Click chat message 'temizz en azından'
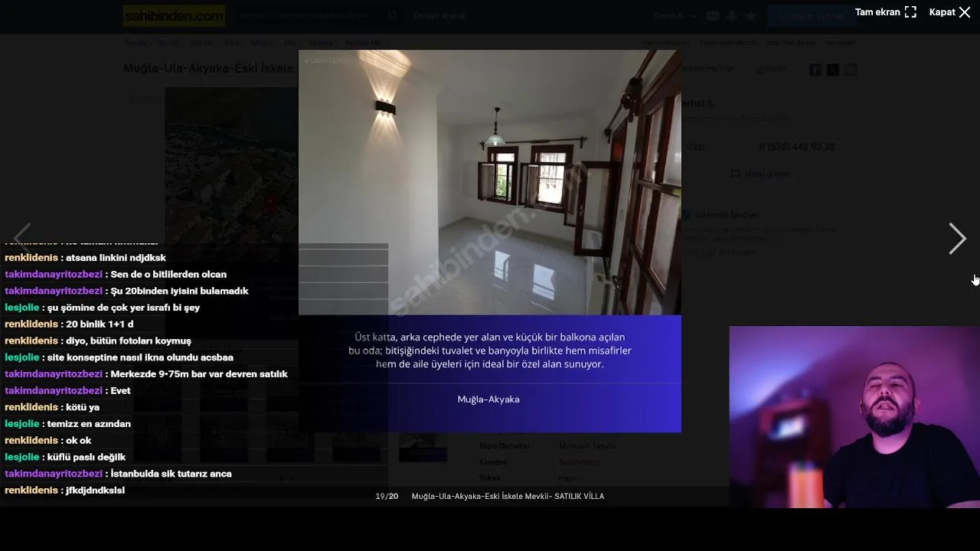This screenshot has height=551, width=980. [89, 424]
